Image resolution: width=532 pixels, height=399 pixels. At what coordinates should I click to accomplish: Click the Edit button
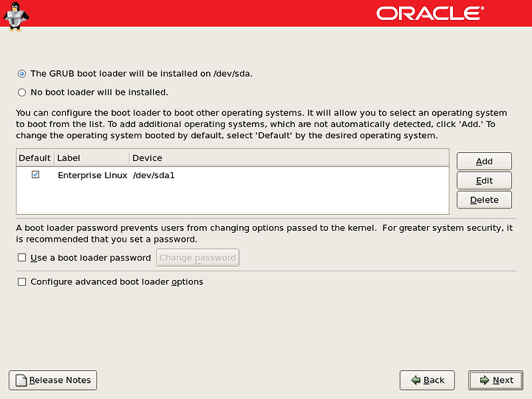pyautogui.click(x=484, y=180)
